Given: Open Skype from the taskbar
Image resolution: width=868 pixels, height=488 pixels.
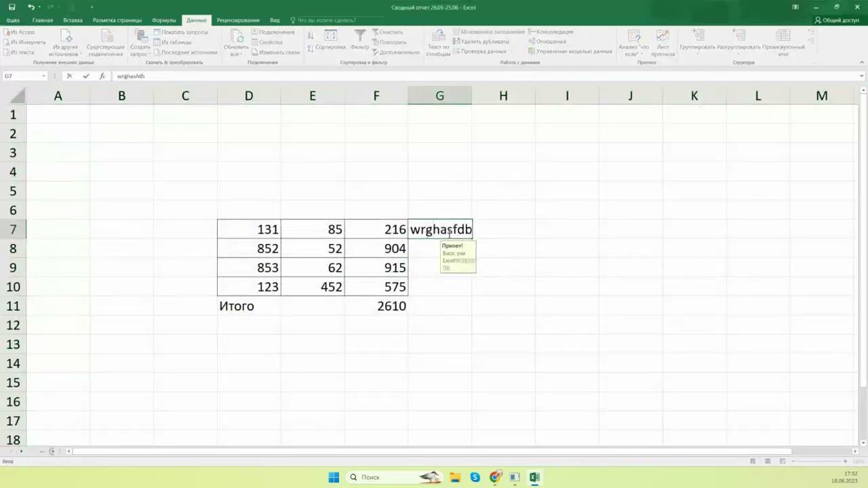Looking at the screenshot, I should point(475,477).
